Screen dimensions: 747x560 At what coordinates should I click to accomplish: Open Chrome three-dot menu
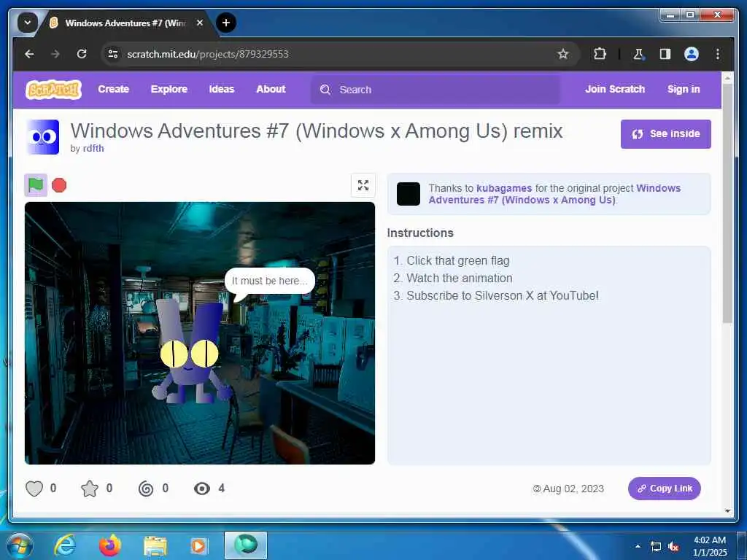click(718, 54)
